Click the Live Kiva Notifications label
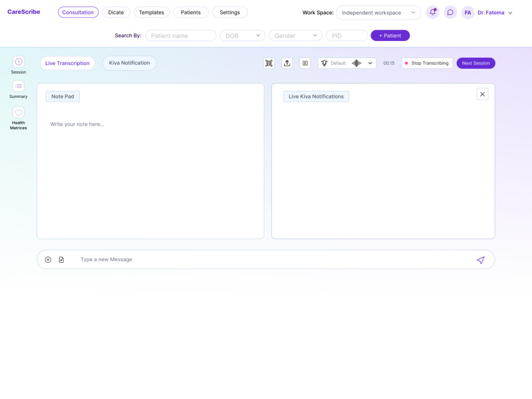 point(316,96)
